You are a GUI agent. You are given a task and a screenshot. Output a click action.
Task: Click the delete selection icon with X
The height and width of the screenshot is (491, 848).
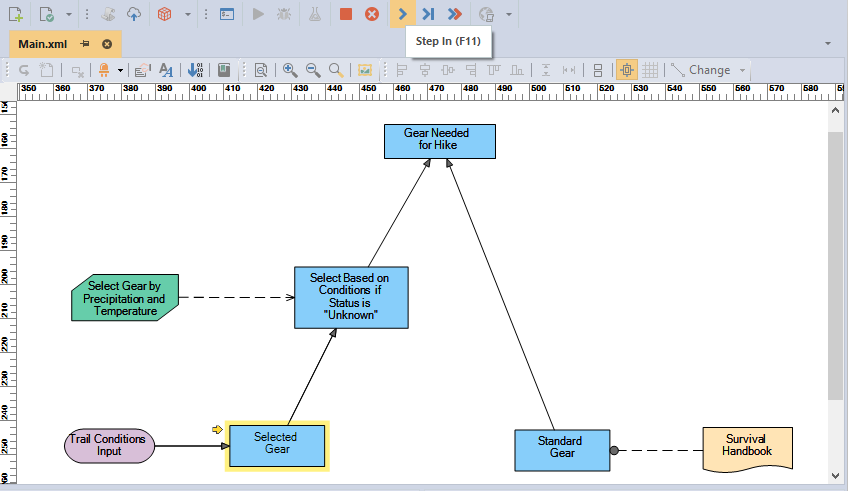77,70
